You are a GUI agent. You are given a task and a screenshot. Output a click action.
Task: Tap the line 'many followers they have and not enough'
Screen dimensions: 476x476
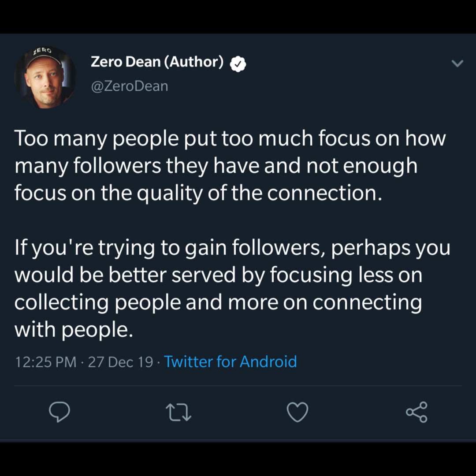216,166
